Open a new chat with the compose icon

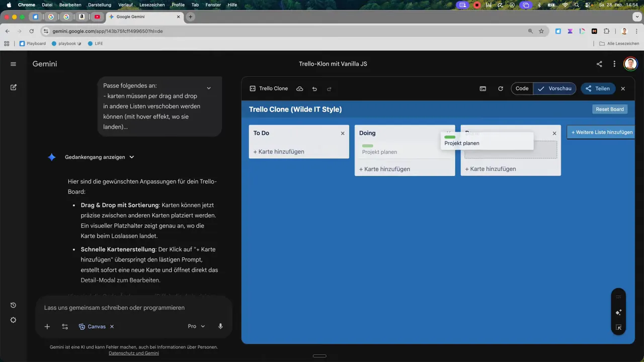tap(13, 87)
